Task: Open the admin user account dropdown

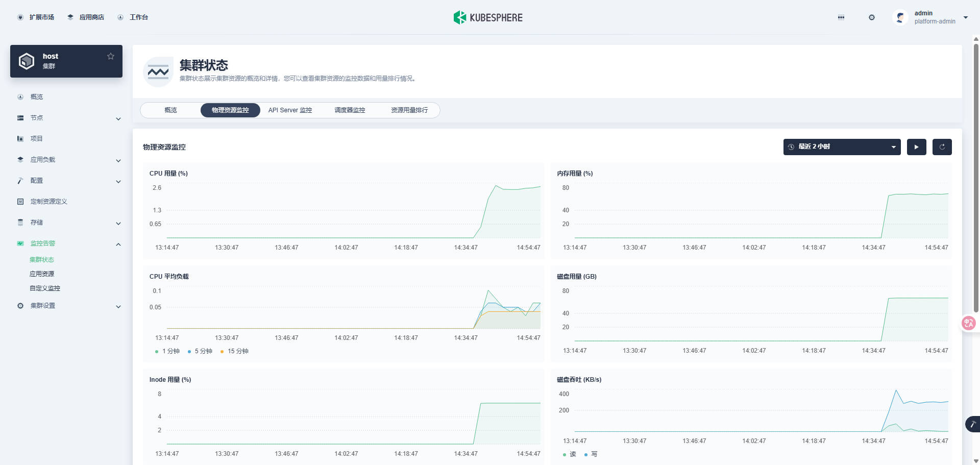Action: [930, 17]
